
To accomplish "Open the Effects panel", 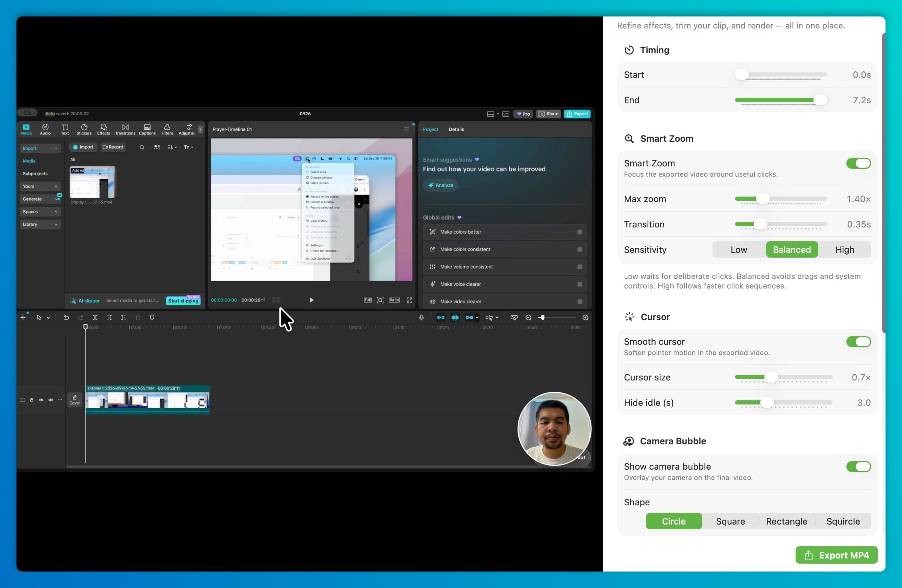I will tap(103, 129).
